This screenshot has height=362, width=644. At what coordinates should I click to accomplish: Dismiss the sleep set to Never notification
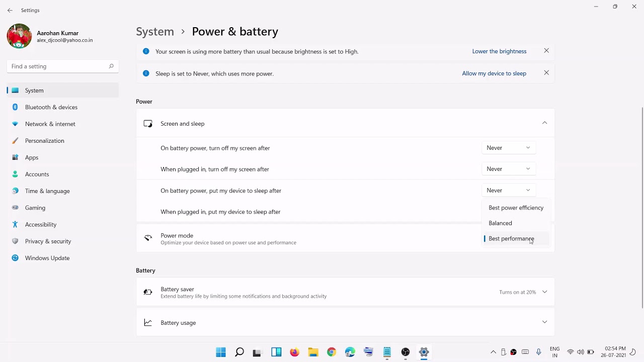click(546, 73)
